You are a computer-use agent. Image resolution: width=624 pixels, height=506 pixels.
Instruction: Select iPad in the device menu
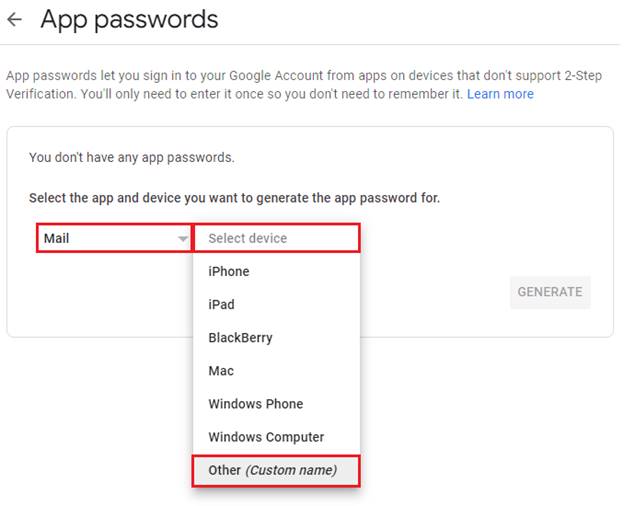coord(221,304)
